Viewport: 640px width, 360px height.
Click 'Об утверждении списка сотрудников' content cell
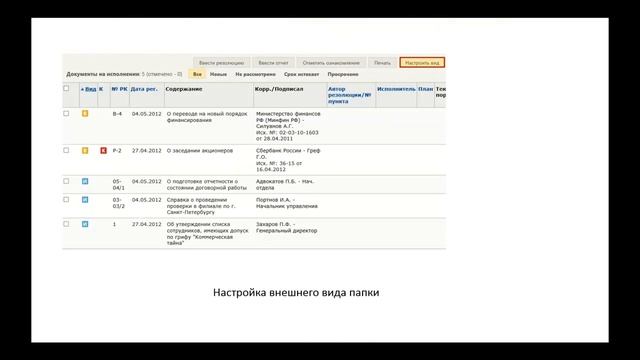pos(207,233)
